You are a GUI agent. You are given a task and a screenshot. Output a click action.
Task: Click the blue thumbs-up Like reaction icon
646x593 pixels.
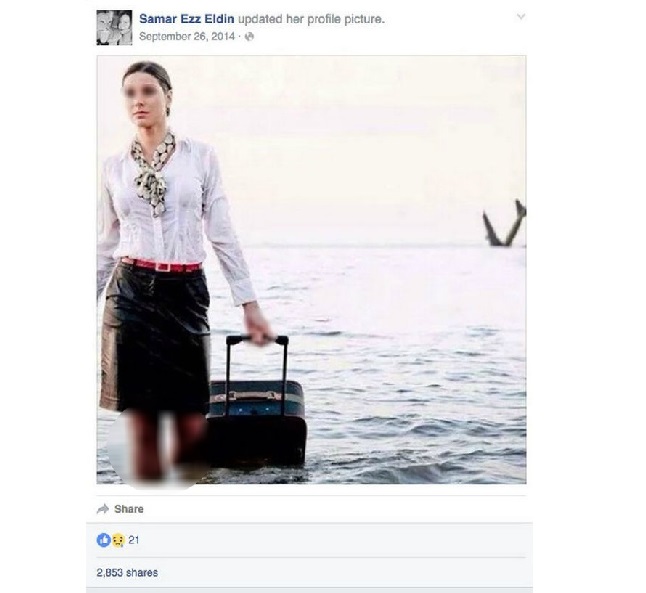[103, 540]
